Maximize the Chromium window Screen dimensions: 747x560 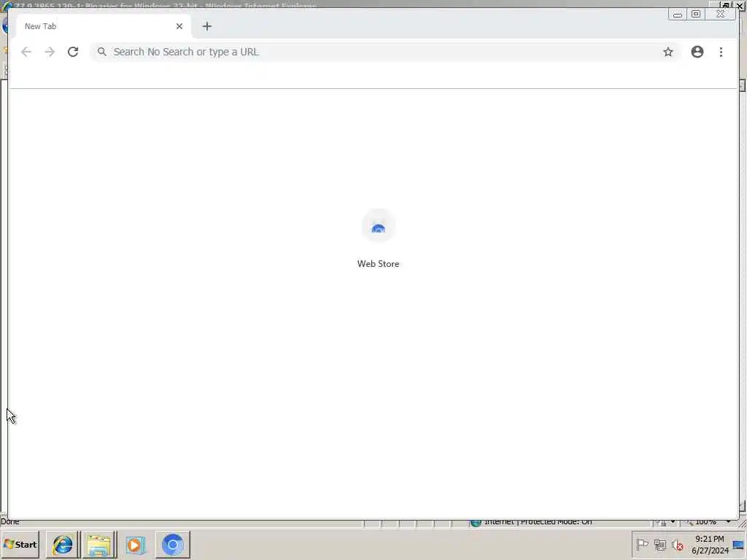[695, 15]
